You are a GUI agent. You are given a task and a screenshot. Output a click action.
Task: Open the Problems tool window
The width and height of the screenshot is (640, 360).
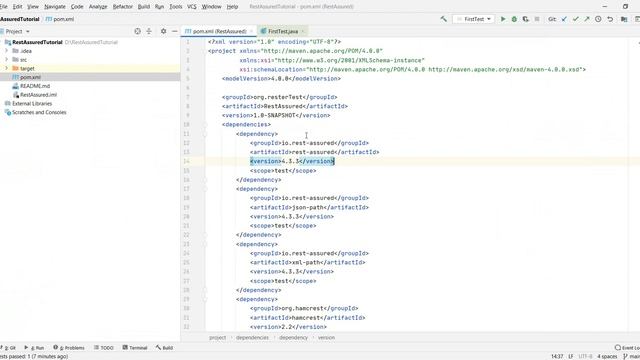(69, 348)
